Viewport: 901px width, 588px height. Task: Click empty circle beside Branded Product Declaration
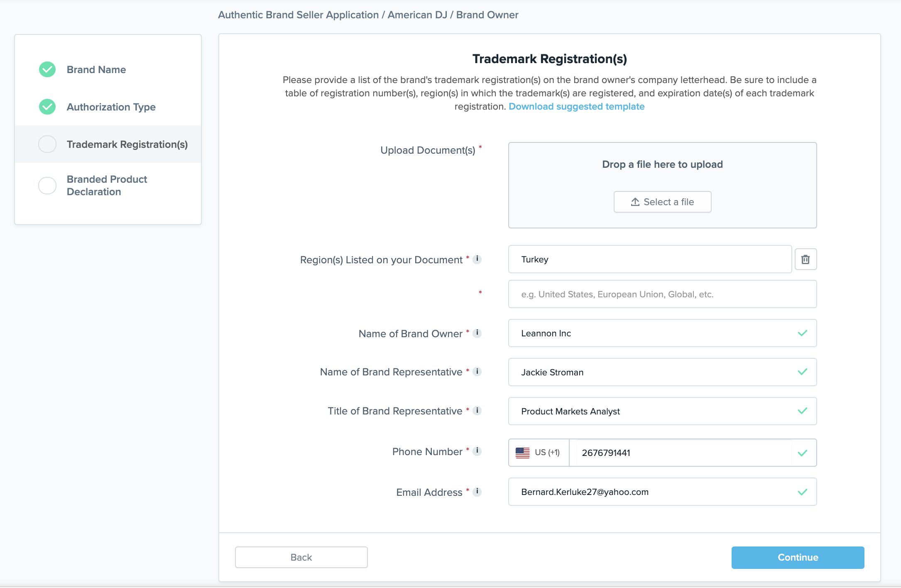[47, 186]
